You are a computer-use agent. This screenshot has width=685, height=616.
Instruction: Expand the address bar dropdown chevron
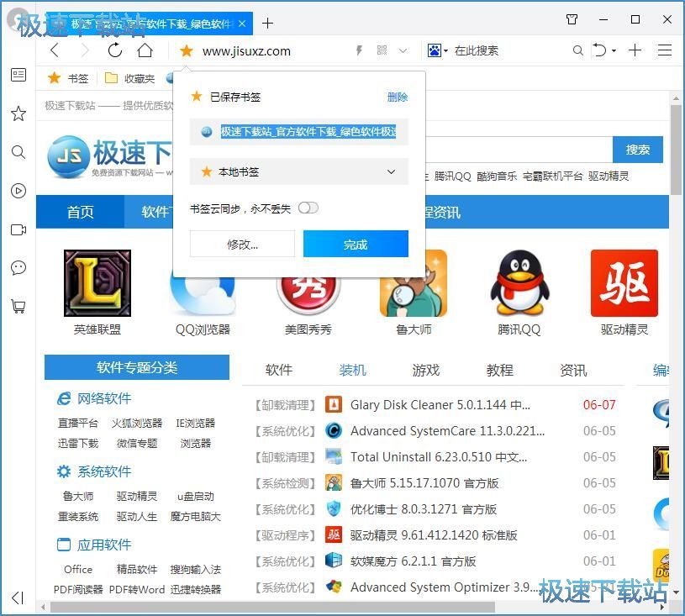[x=403, y=51]
